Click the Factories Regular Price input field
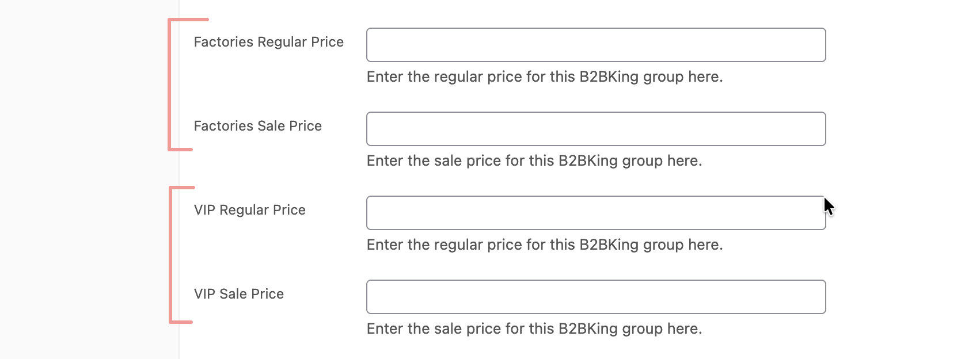 (596, 45)
